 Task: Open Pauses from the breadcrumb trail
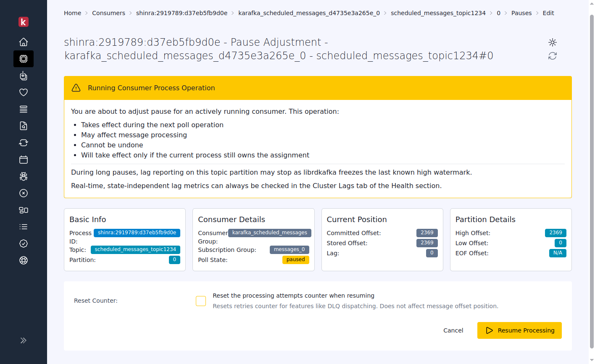click(521, 13)
